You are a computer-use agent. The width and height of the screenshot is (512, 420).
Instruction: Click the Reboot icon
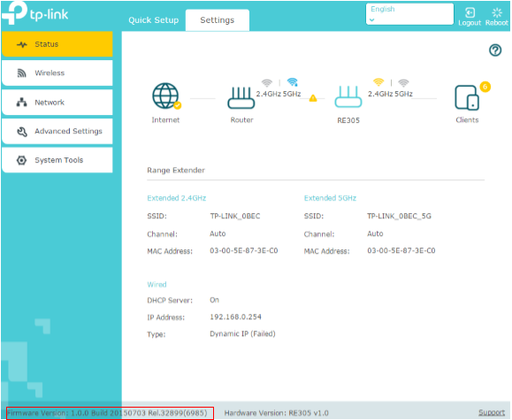497,12
